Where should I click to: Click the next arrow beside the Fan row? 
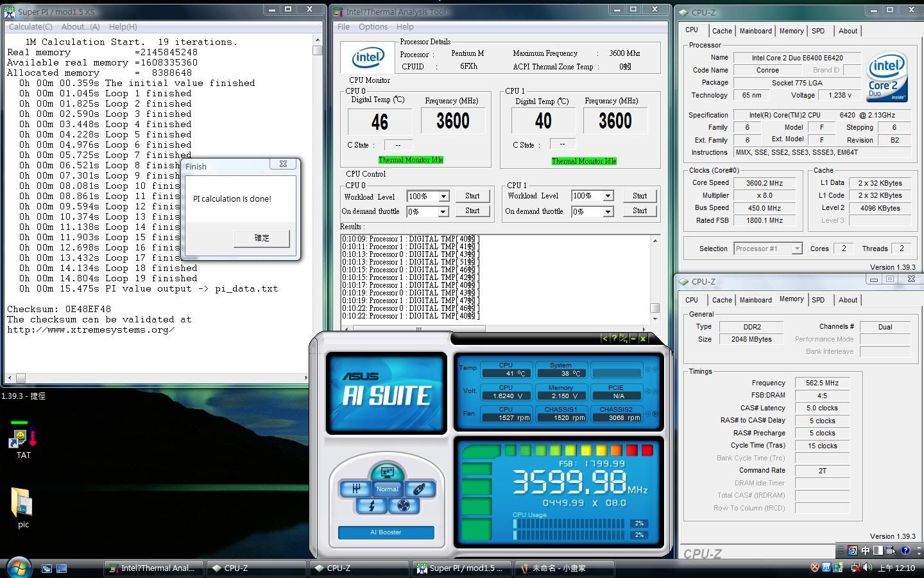[655, 414]
